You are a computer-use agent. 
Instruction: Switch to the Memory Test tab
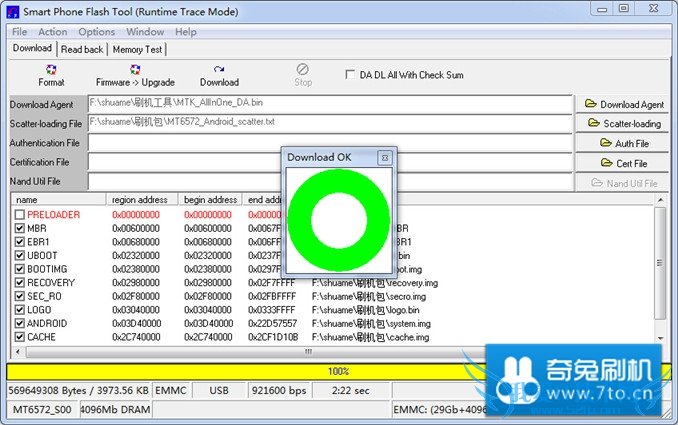(137, 49)
